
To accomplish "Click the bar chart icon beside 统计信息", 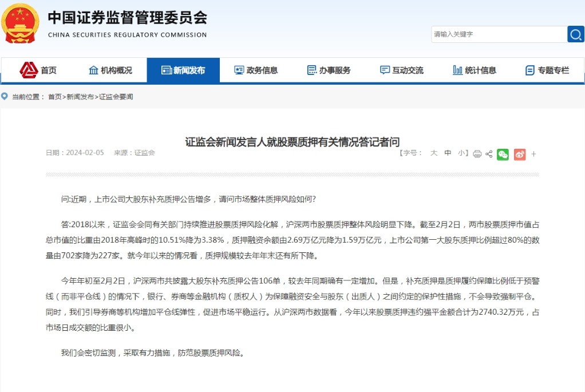I will click(x=457, y=70).
